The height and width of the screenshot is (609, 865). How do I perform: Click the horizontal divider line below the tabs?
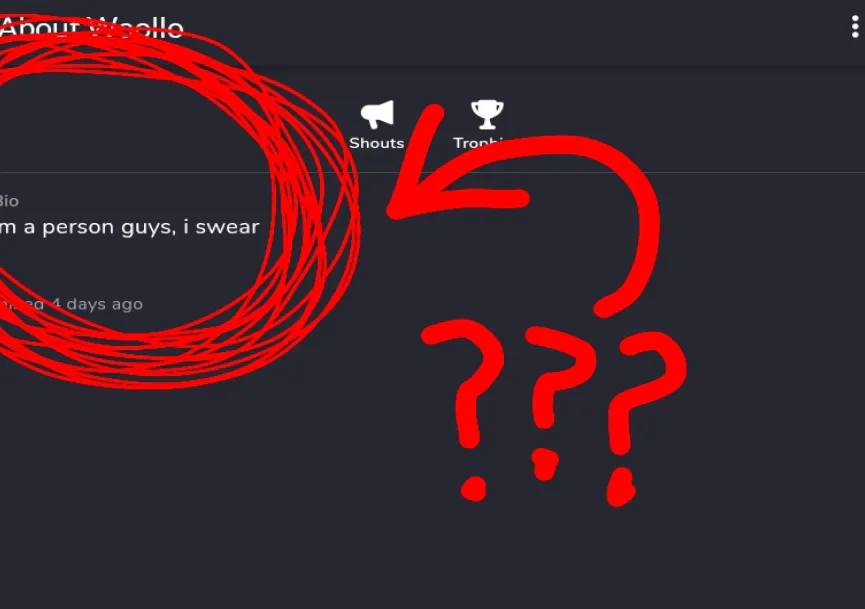pyautogui.click(x=432, y=173)
